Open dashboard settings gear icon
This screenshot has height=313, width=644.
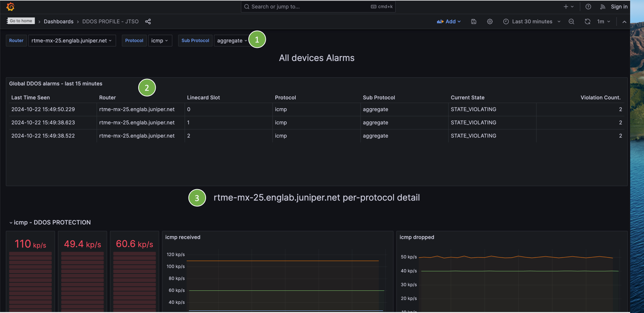490,22
